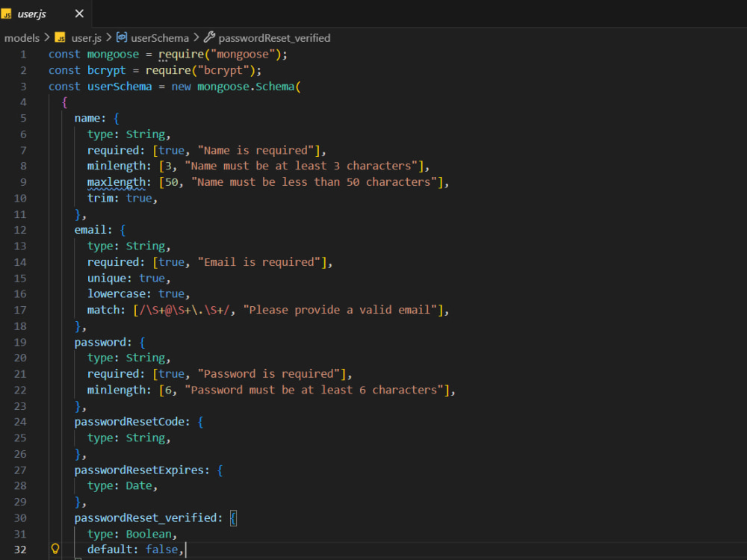Click the name property key

(87, 118)
